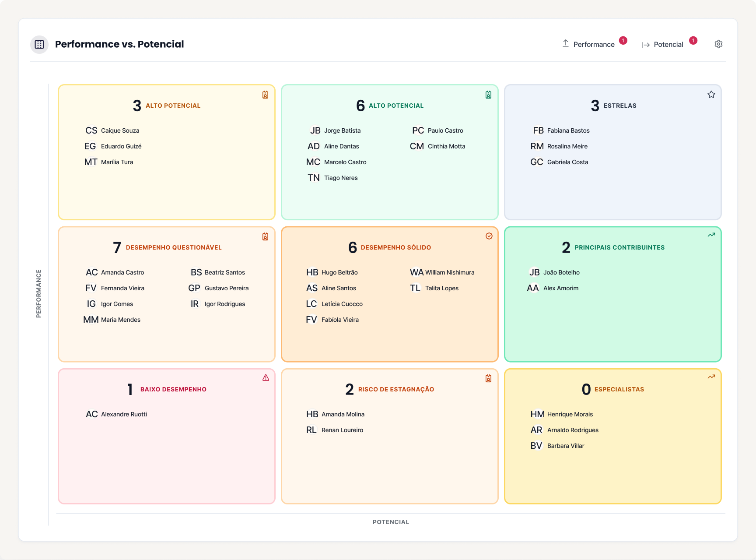The image size is (756, 560).
Task: Click the Performance upload arrow icon
Action: 566,43
